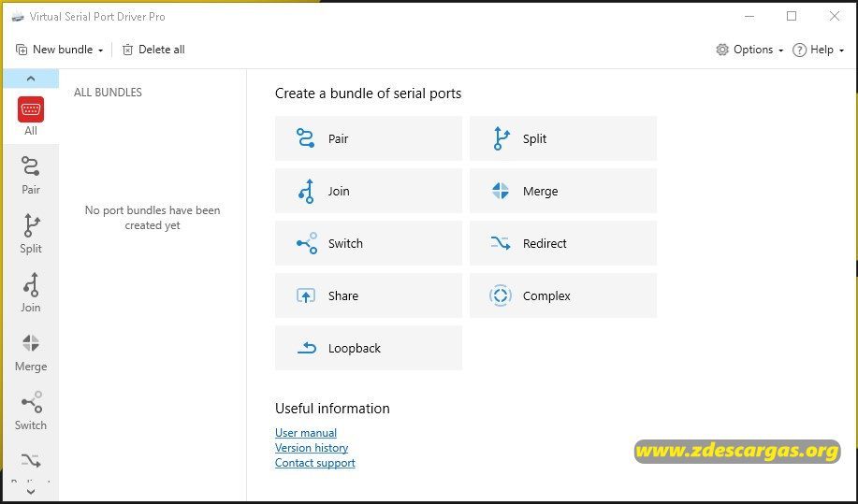Create a Split bundle from the main panel

tap(563, 138)
